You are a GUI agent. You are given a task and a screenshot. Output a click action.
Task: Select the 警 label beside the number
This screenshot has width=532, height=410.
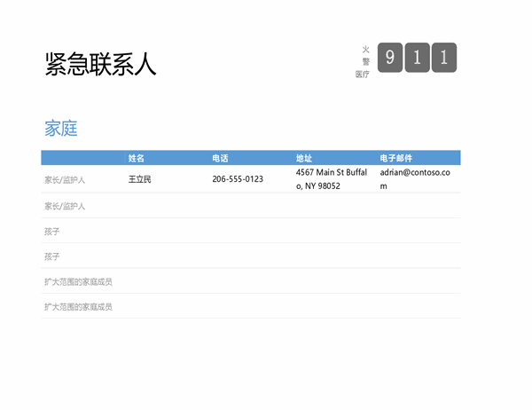365,61
